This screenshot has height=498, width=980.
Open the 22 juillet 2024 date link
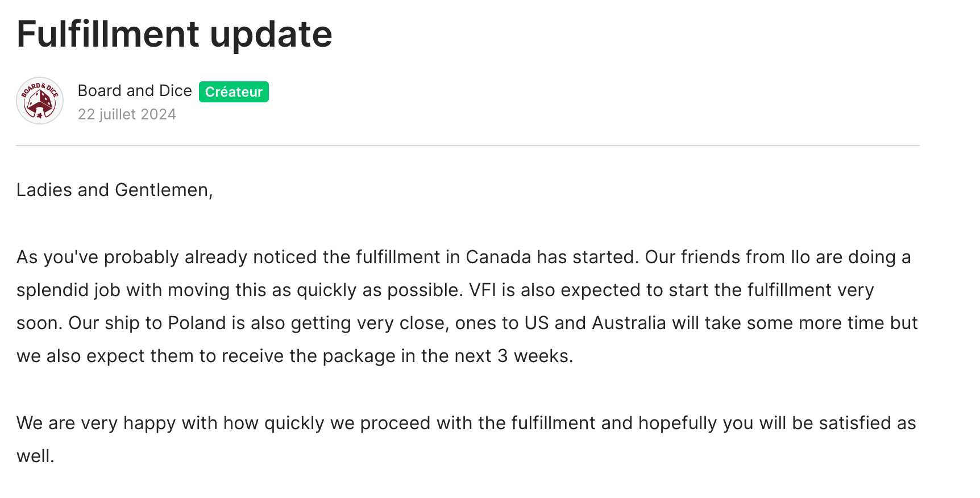click(x=127, y=114)
